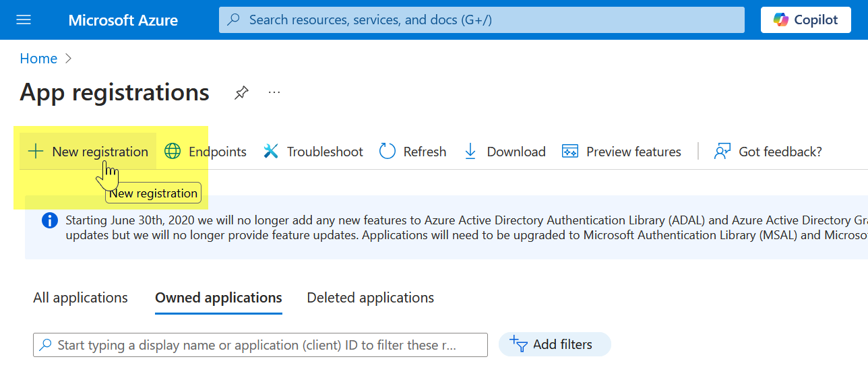
Task: Click the Microsoft Azure logo text
Action: click(123, 20)
